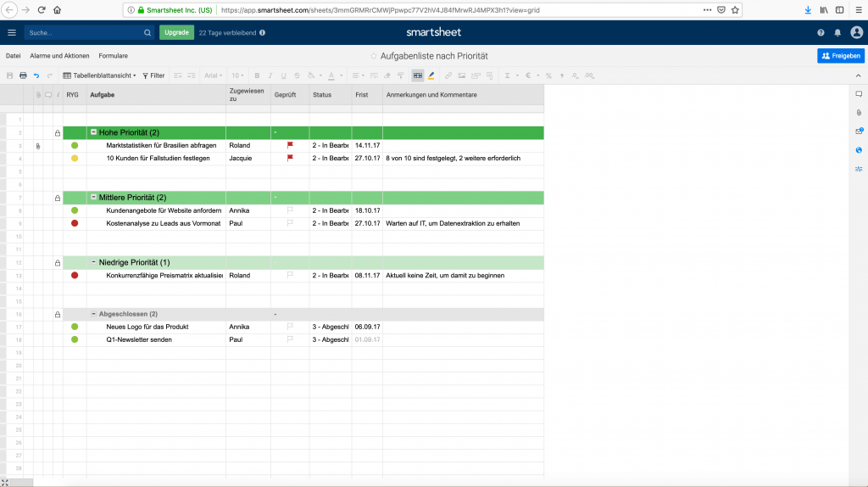Open the hamburger navigation menu

[11, 32]
